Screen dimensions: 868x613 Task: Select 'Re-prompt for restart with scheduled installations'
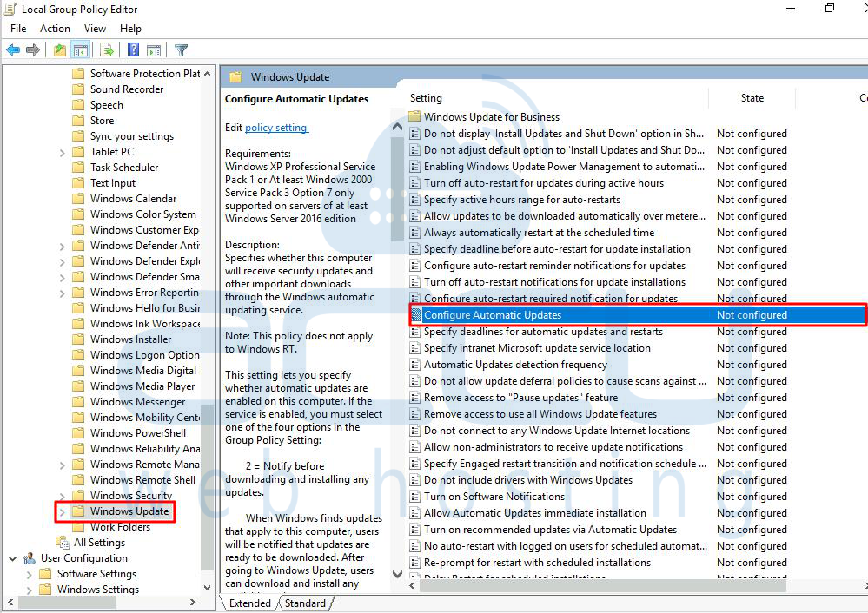click(x=537, y=562)
